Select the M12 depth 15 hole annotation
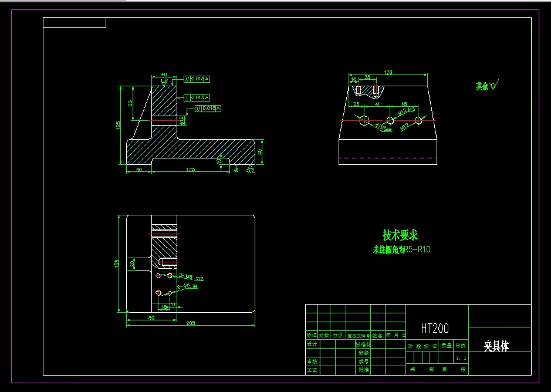This screenshot has height=392, width=551. click(x=406, y=111)
